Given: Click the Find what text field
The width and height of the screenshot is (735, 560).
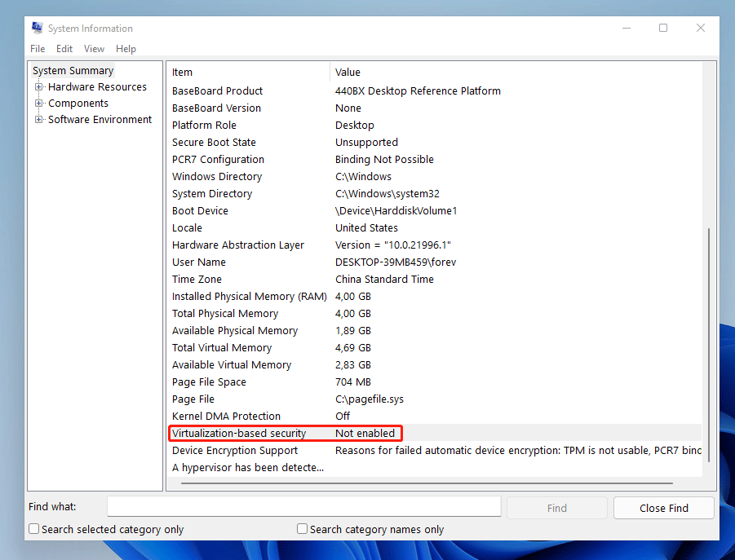Looking at the screenshot, I should point(304,507).
